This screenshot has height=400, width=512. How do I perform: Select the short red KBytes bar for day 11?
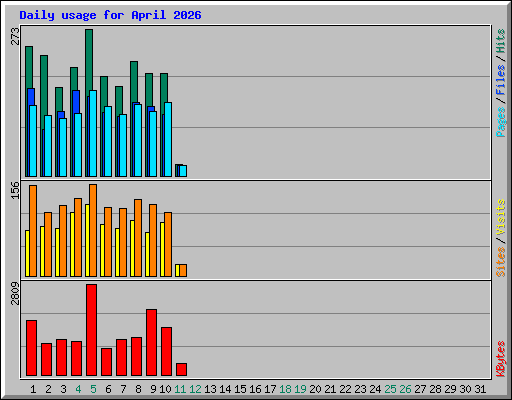pyautogui.click(x=181, y=369)
